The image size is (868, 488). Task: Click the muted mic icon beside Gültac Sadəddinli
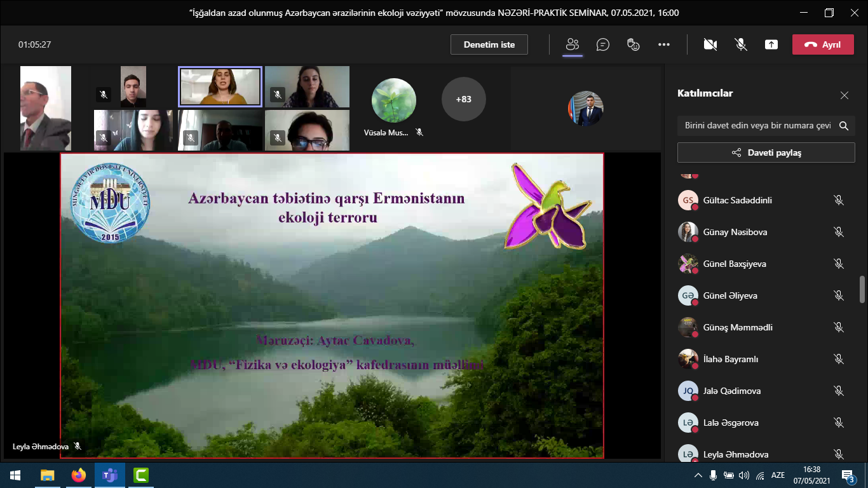[839, 200]
